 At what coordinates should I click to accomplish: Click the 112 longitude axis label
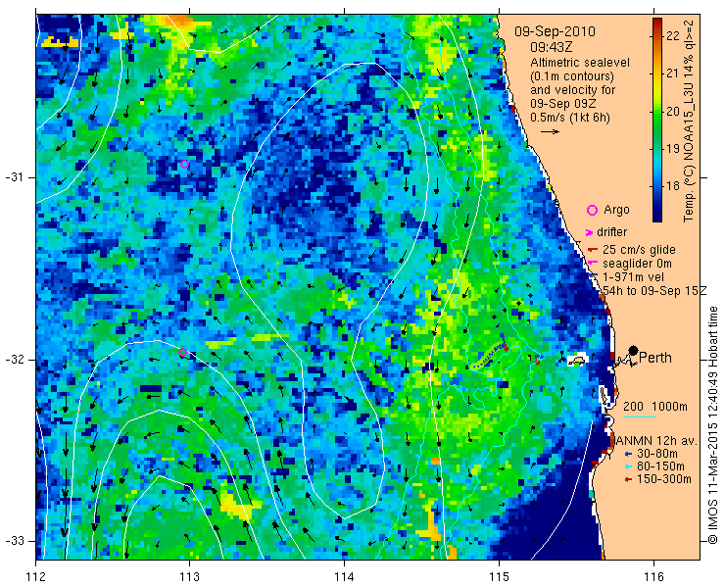[x=35, y=577]
